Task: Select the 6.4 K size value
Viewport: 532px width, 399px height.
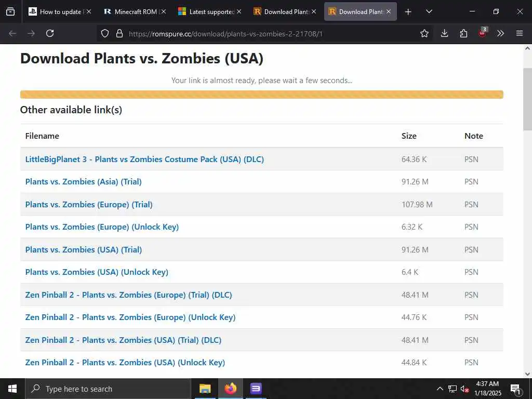Action: coord(410,272)
